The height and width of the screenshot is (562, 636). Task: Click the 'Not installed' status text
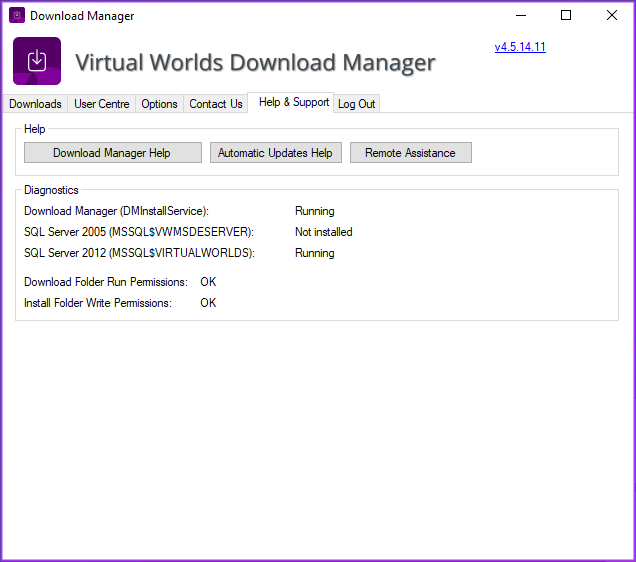tap(324, 232)
